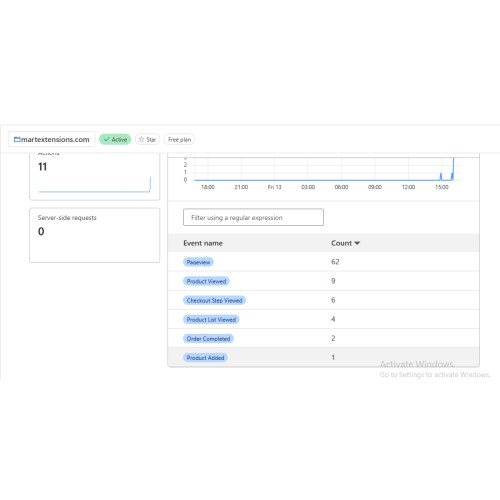This screenshot has height=500, width=500.
Task: Sort by Count column arrow
Action: (x=357, y=243)
